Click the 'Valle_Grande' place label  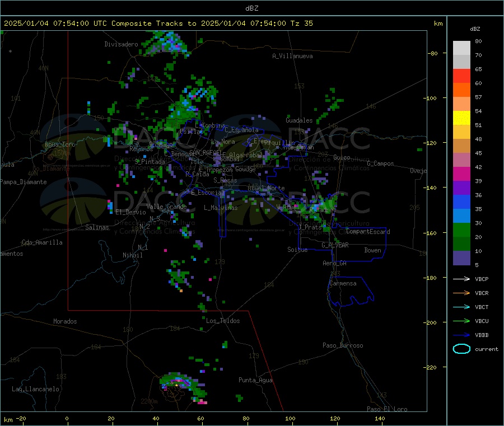(166, 206)
